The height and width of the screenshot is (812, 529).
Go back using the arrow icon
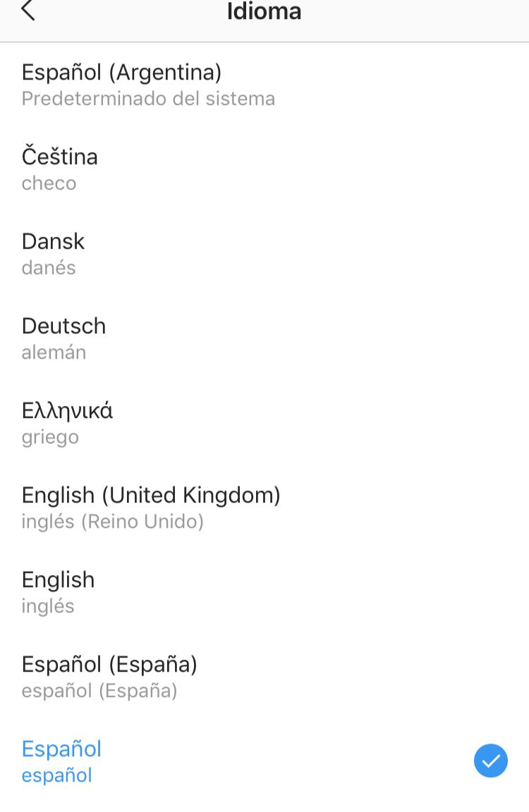coord(28,11)
